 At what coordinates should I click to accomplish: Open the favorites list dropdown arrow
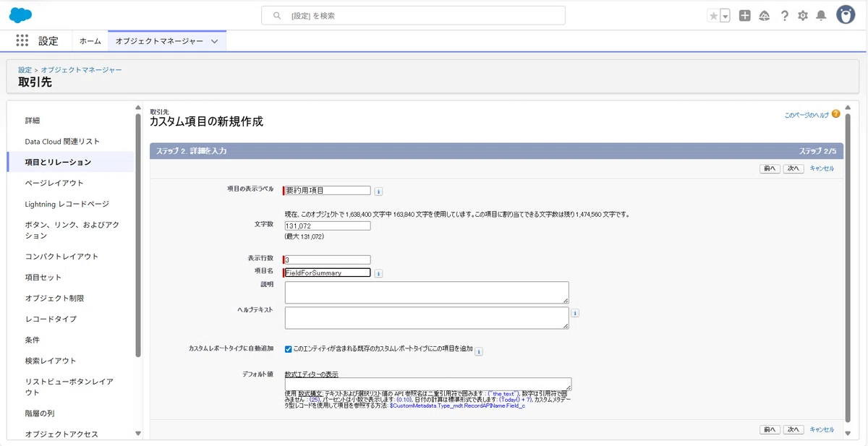(725, 16)
